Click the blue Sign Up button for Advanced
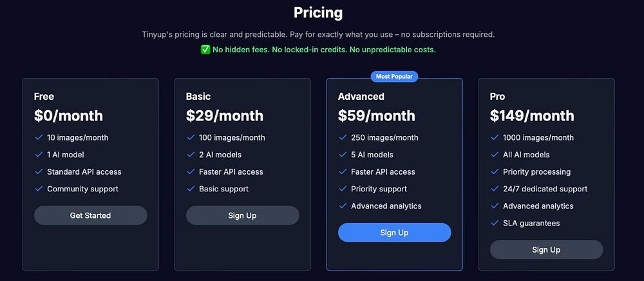This screenshot has height=281, width=644. 394,233
